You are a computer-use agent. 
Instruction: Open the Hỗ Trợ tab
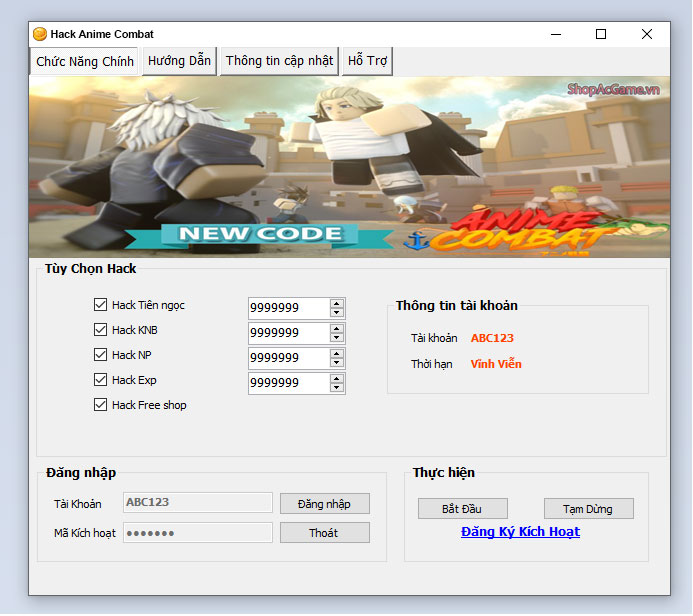pos(367,61)
